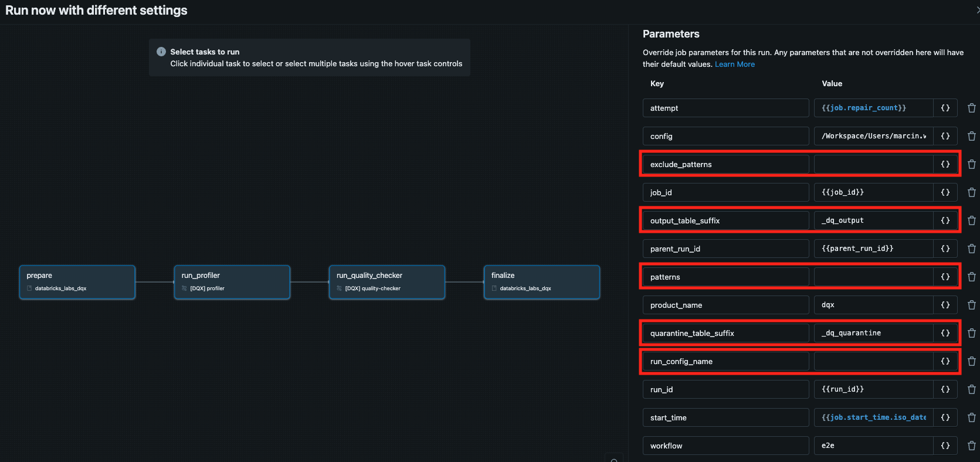Focus the start_time key field

[725, 417]
